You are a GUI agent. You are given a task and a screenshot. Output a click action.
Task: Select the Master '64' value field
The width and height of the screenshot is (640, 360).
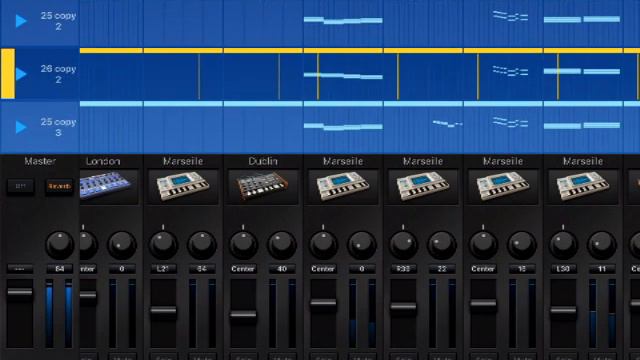point(60,269)
